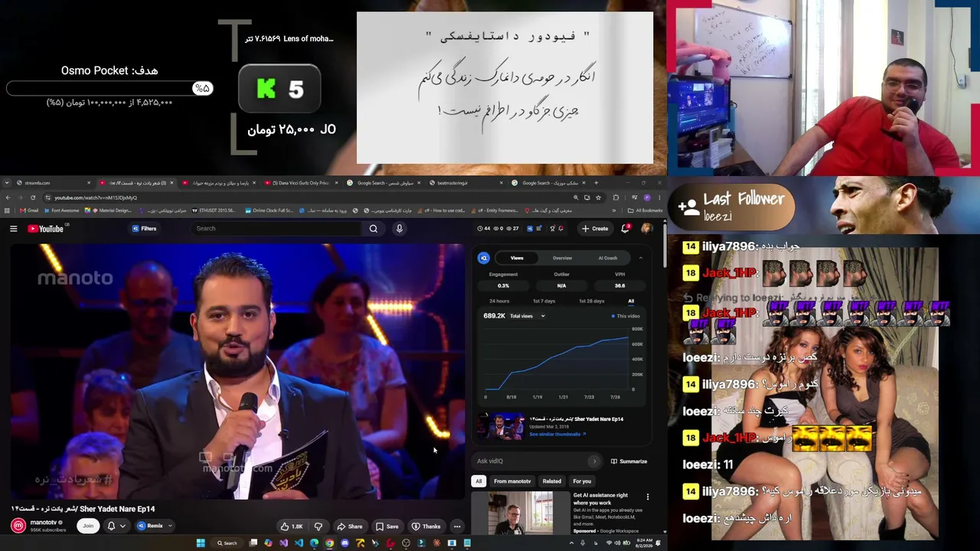Reload the page with browser refresh icon

(x=33, y=197)
